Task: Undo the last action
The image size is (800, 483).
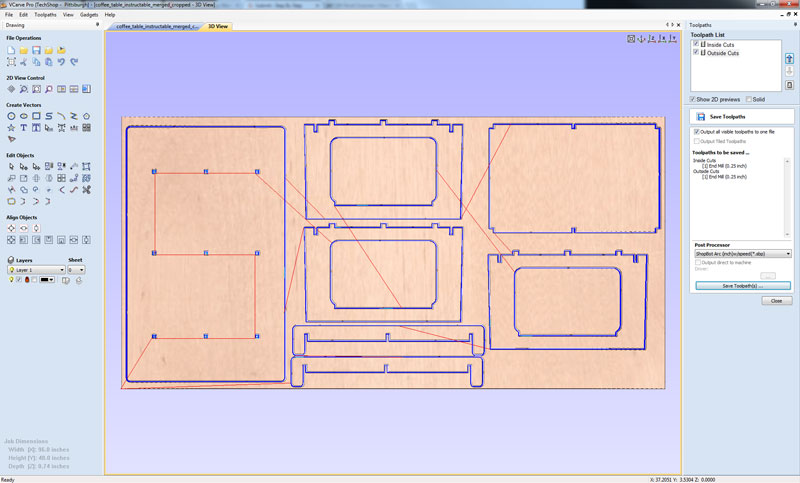Action: [x=61, y=62]
